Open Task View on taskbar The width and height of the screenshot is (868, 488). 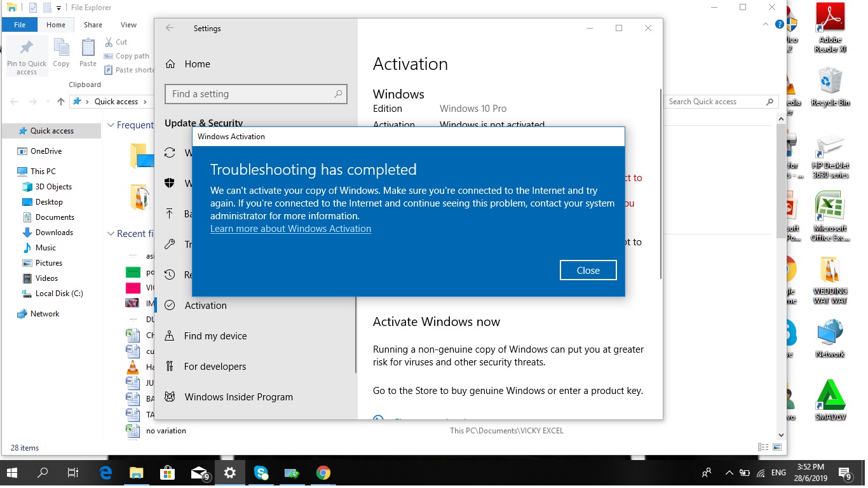coord(73,473)
